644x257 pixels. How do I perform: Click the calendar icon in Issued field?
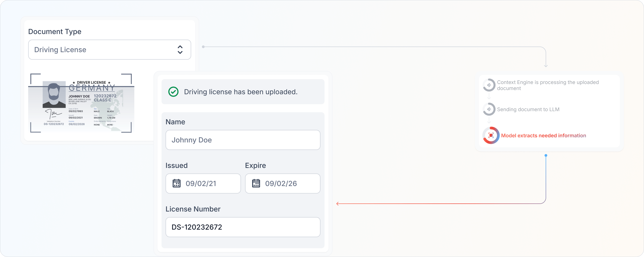coord(177,183)
